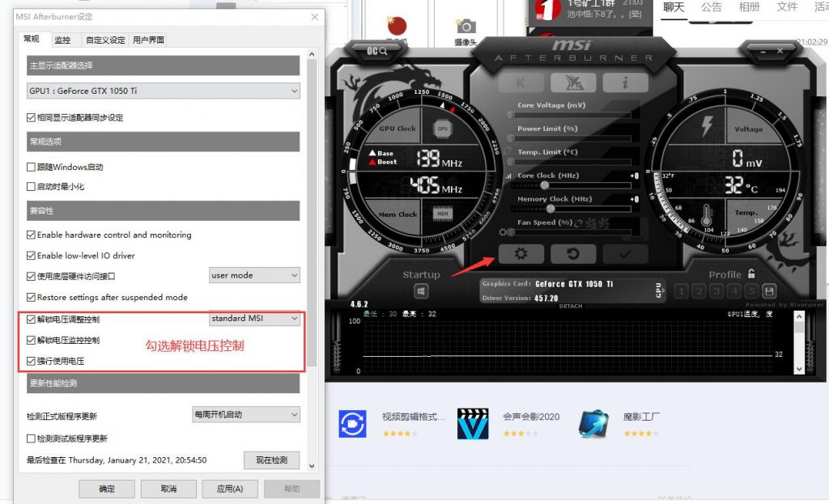Enable 跟随Windows启动 checkbox

pos(32,167)
